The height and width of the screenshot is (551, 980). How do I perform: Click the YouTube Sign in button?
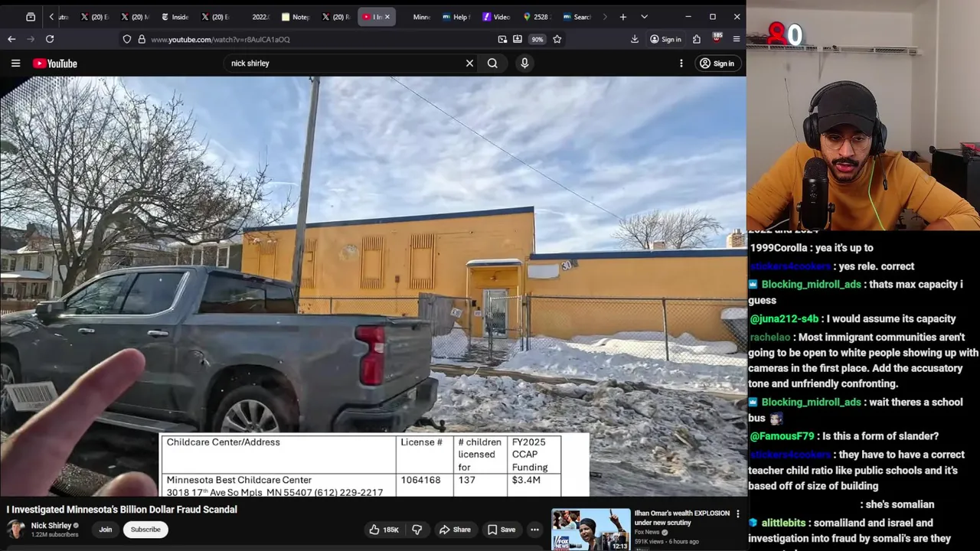pos(717,64)
